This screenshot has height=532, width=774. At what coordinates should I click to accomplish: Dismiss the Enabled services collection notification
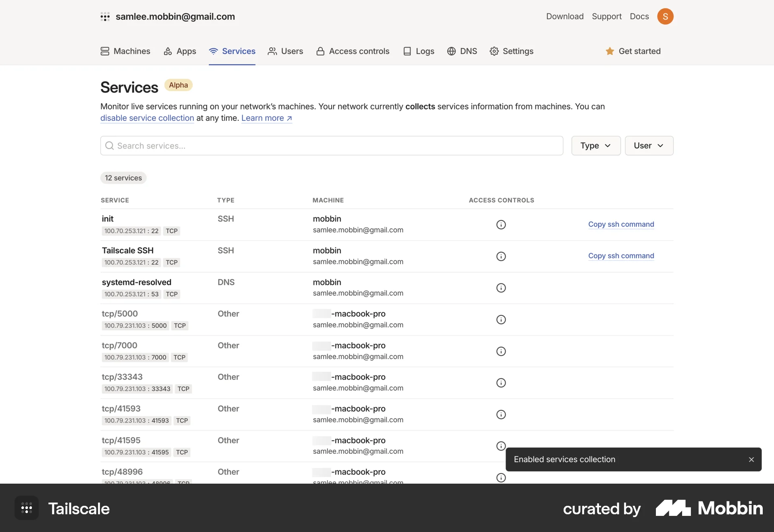click(751, 459)
